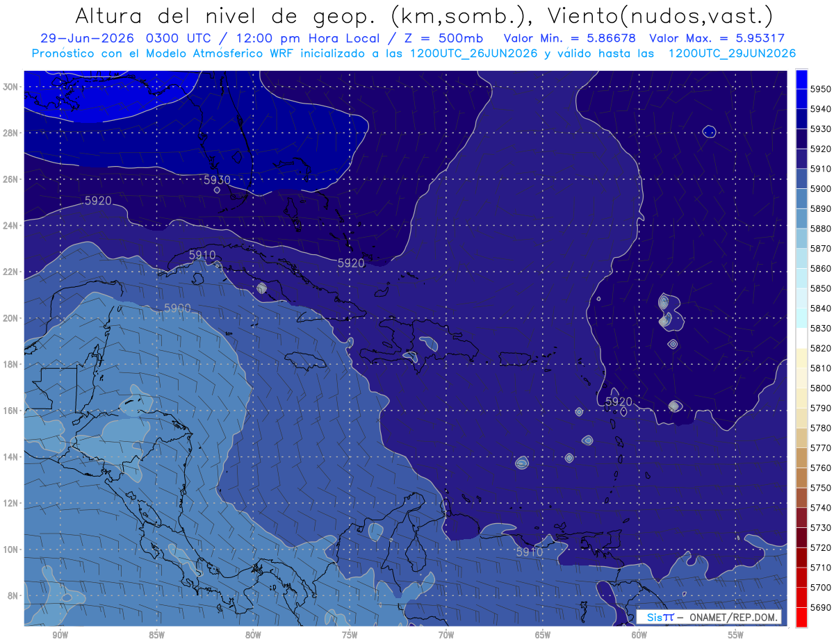Image resolution: width=834 pixels, height=644 pixels.
Task: Click the dark maroon swatch between 5730 and 5720
Action: pos(801,538)
